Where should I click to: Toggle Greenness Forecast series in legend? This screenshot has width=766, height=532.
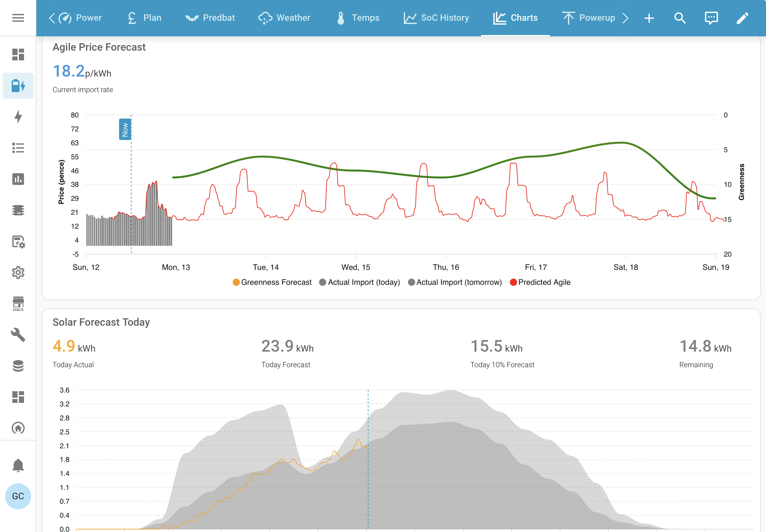coord(272,282)
